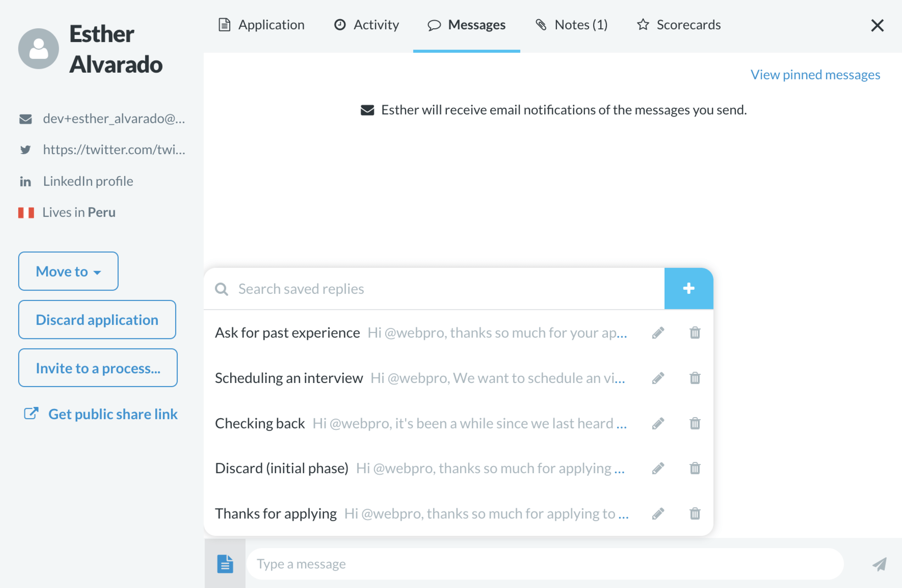Delete the 'Checking back' saved reply

[x=695, y=423]
